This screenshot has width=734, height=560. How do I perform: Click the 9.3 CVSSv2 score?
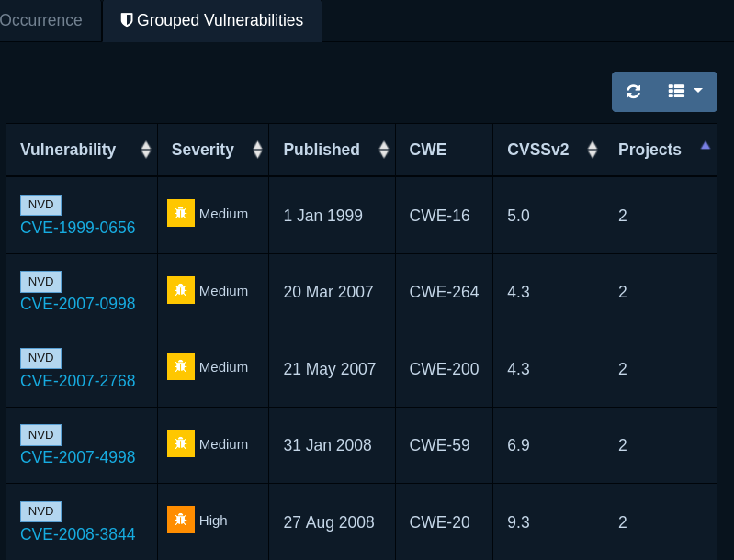click(518, 522)
